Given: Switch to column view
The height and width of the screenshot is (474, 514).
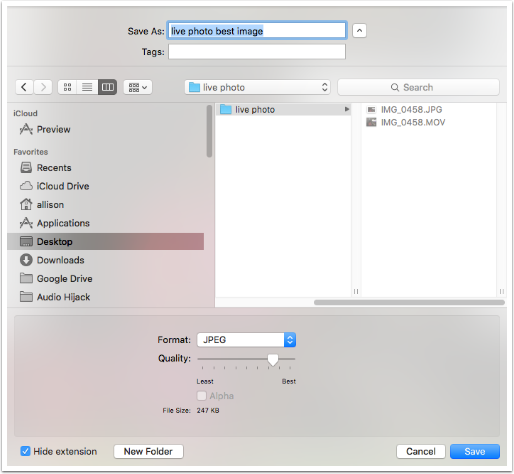Looking at the screenshot, I should [x=107, y=87].
